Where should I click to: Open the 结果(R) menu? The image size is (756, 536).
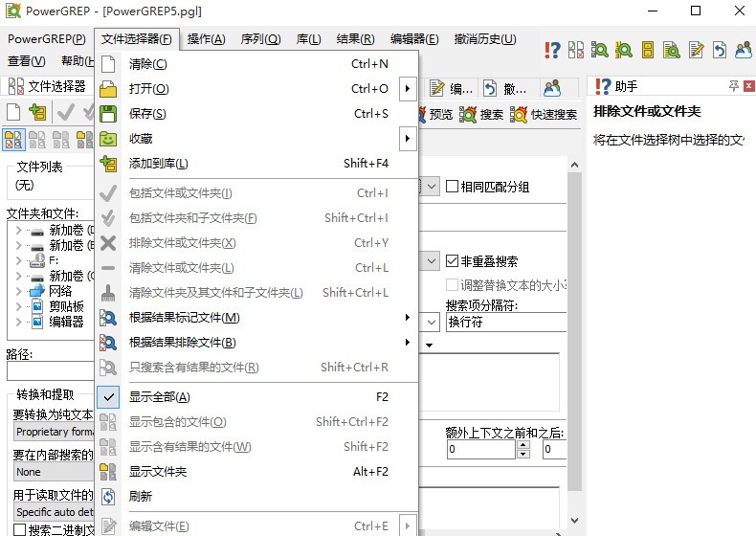pyautogui.click(x=356, y=39)
